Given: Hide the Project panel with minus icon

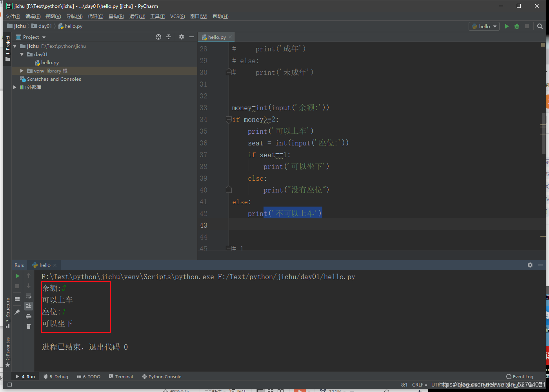Looking at the screenshot, I should point(192,37).
